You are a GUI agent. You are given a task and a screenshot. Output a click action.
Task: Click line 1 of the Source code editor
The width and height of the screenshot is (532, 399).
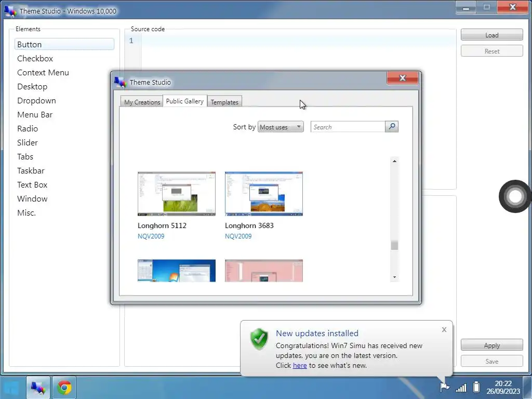pyautogui.click(x=298, y=41)
